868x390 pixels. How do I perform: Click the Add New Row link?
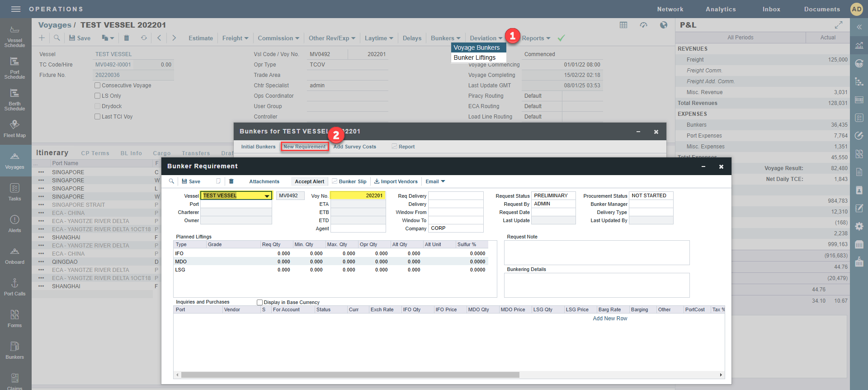(x=610, y=319)
